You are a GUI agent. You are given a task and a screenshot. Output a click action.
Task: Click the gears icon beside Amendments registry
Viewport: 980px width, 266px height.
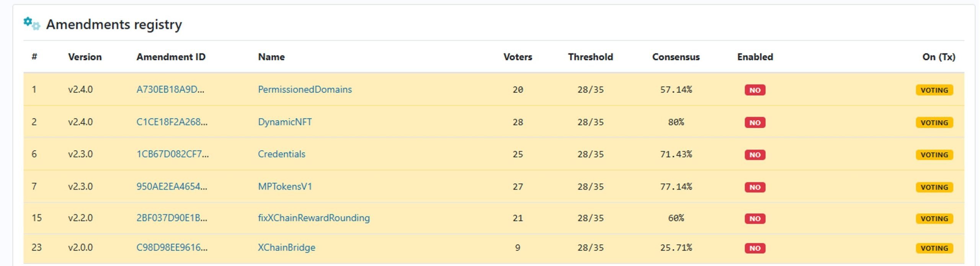click(x=32, y=24)
